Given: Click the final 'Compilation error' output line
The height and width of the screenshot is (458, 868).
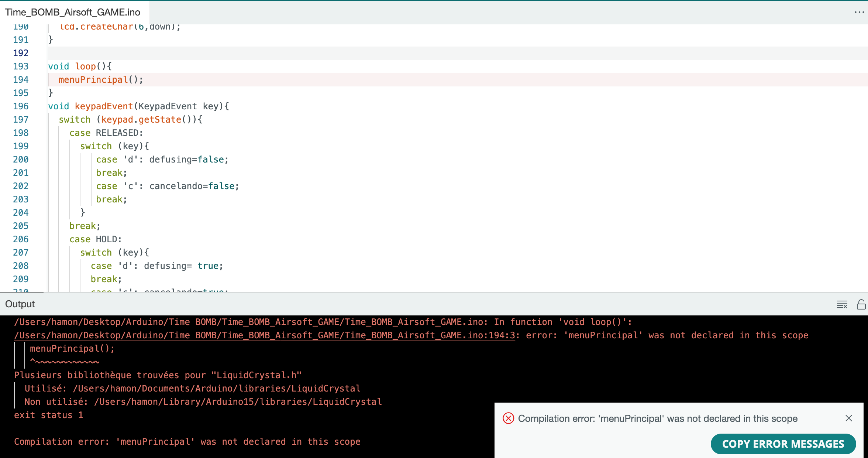Looking at the screenshot, I should tap(187, 442).
